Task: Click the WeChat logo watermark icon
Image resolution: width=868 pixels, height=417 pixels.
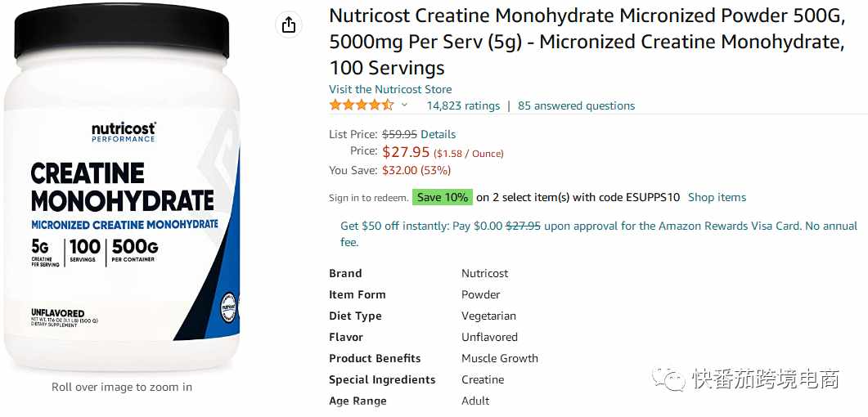Action: (x=668, y=379)
